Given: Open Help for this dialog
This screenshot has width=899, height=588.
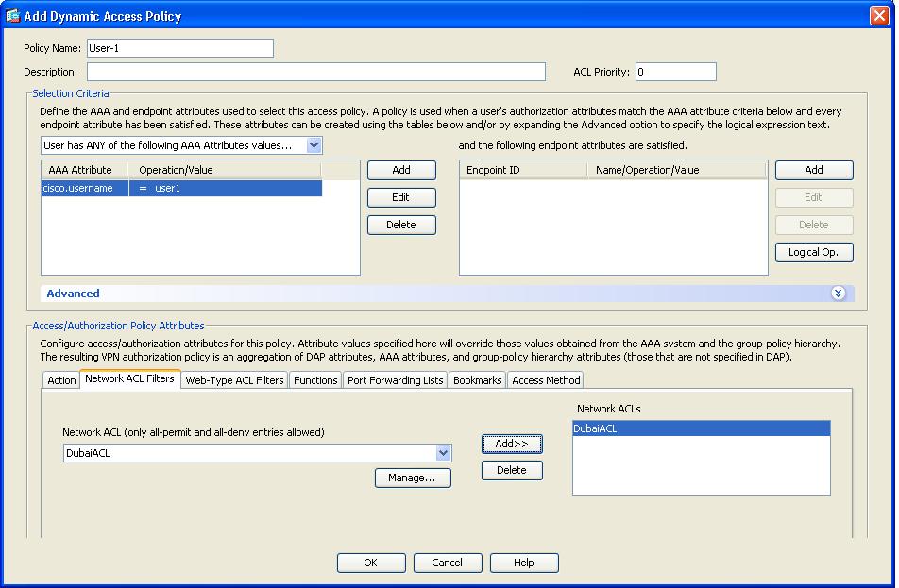Looking at the screenshot, I should (x=524, y=563).
